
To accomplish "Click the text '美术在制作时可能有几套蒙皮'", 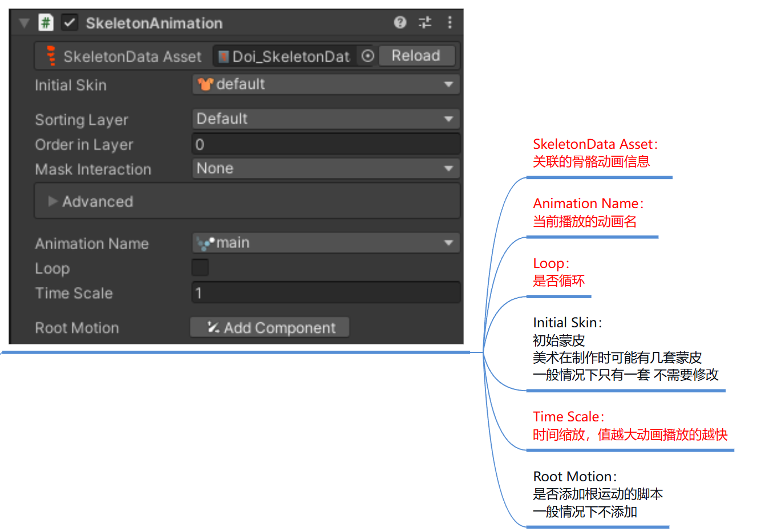I will click(617, 358).
